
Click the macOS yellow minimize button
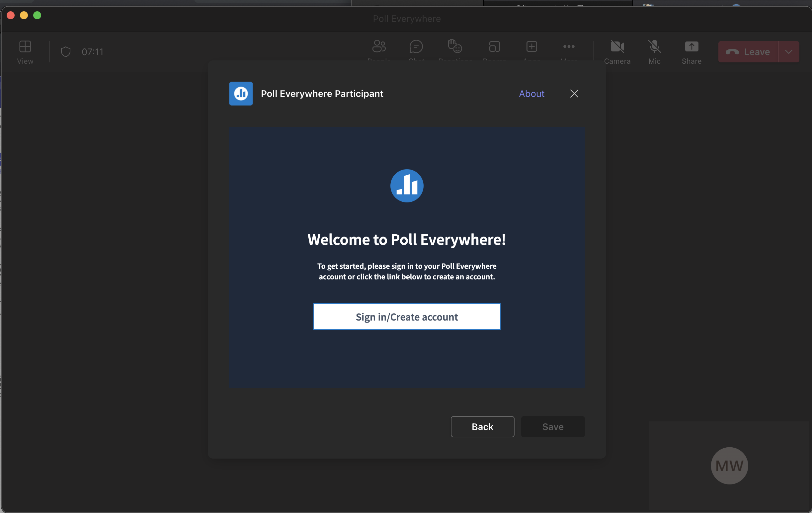click(x=24, y=15)
